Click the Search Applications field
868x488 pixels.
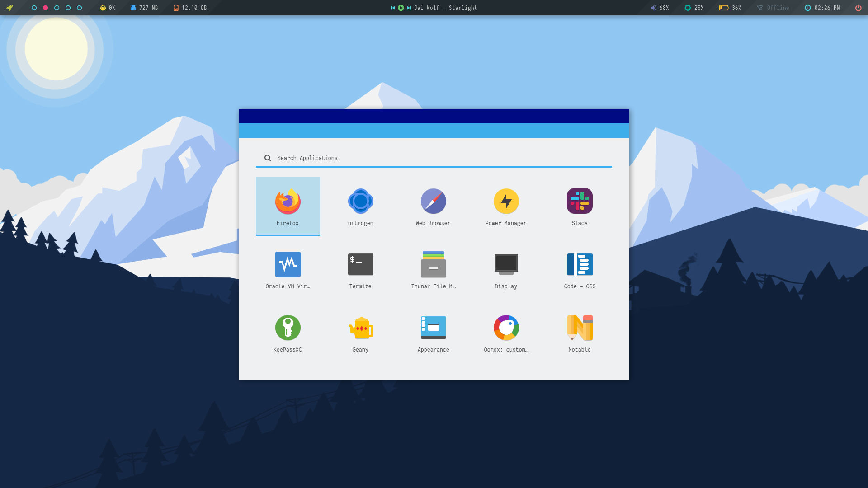point(434,158)
